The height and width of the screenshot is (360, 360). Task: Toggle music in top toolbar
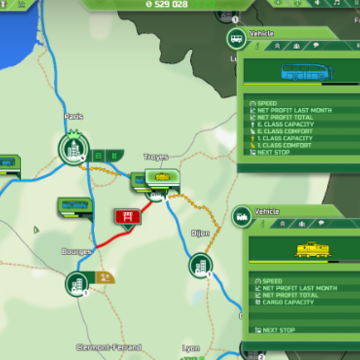pyautogui.click(x=337, y=3)
